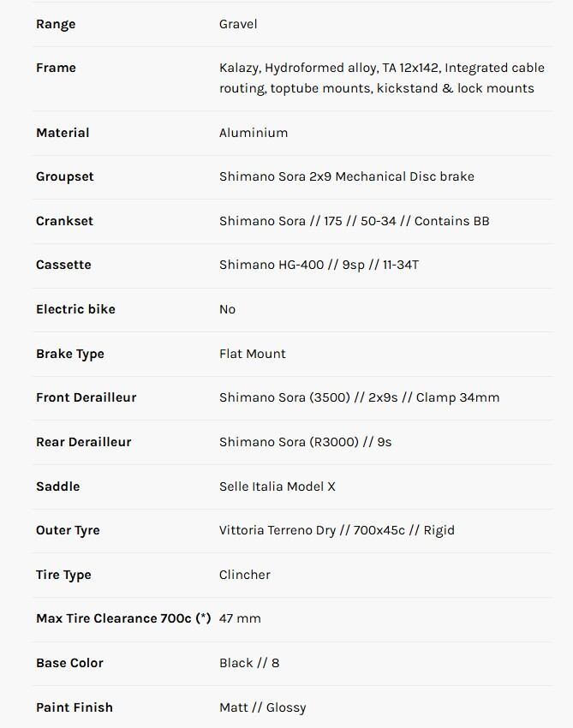Click the Front Derailleur label

coord(86,397)
